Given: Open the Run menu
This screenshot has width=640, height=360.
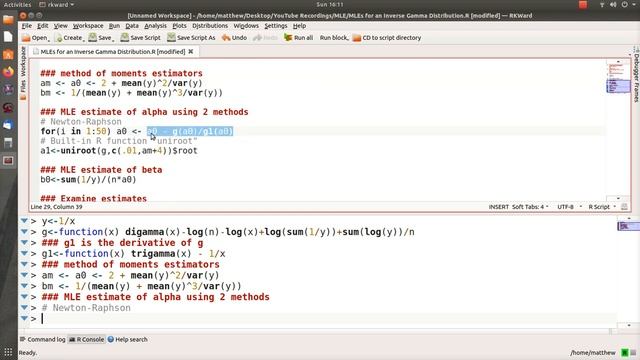Looking at the screenshot, I should pos(114,26).
